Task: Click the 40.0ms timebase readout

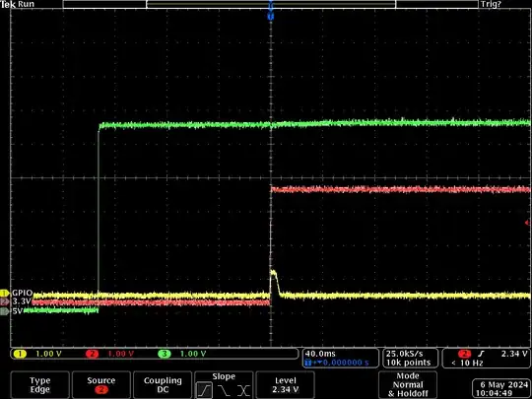Action: tap(320, 354)
